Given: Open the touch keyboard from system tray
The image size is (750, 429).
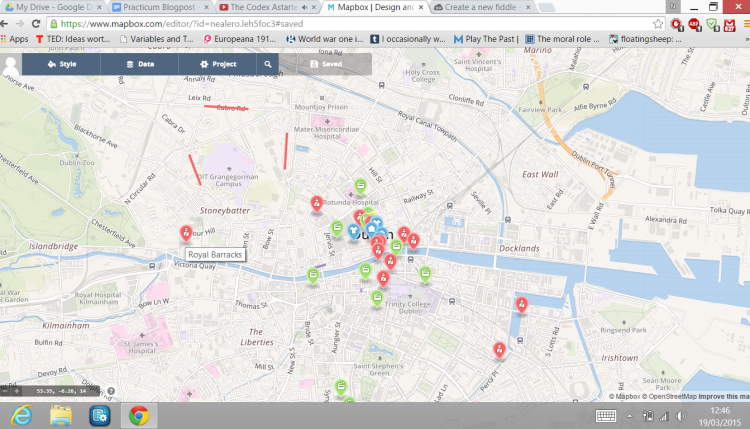Looking at the screenshot, I should click(x=606, y=416).
